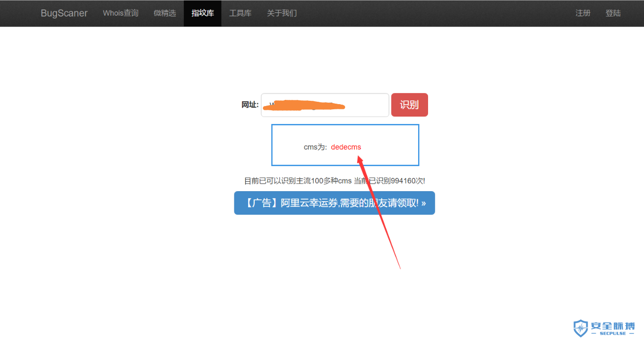Open the 关于我们 page
Image resolution: width=644 pixels, height=345 pixels.
pos(282,13)
